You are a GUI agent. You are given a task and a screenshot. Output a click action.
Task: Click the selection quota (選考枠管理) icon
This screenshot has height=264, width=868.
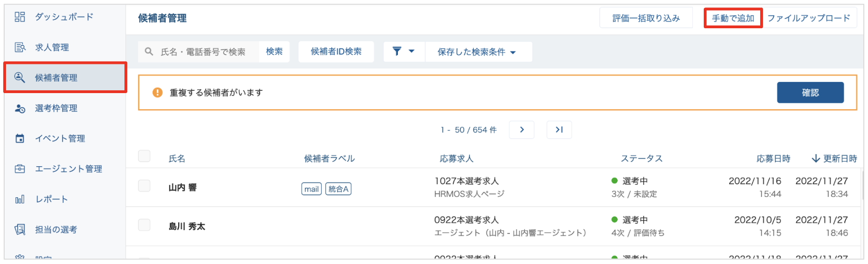pos(20,108)
